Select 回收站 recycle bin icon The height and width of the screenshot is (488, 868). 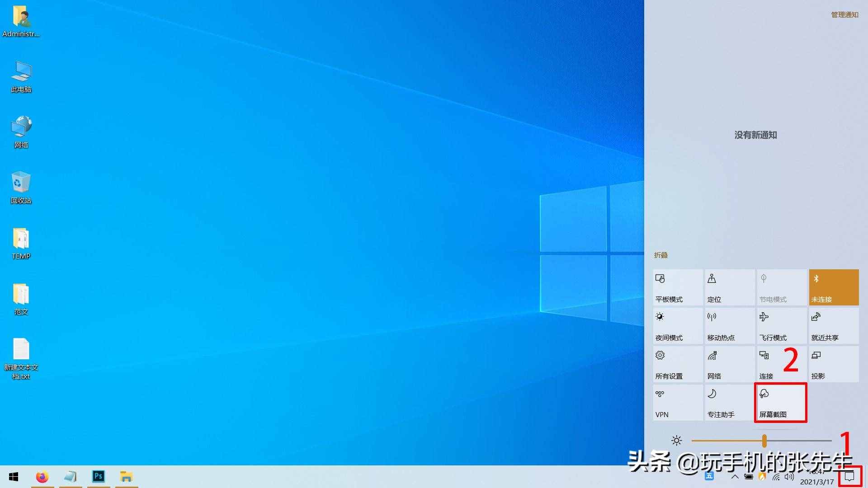(21, 188)
